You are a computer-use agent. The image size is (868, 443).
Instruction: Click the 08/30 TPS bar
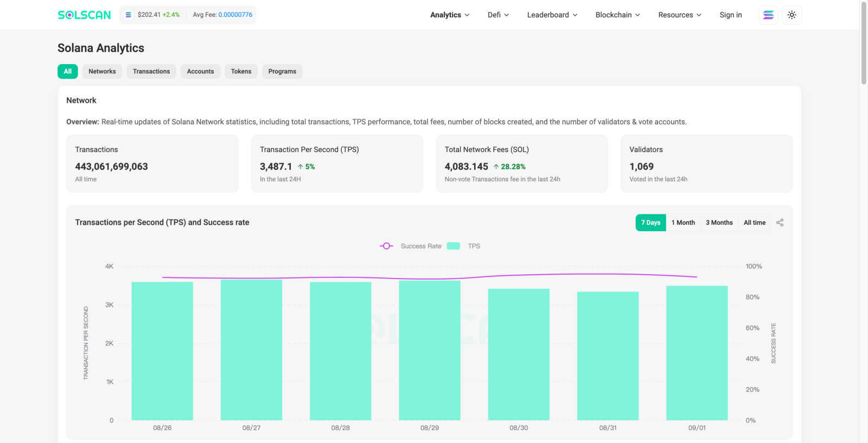pyautogui.click(x=519, y=355)
